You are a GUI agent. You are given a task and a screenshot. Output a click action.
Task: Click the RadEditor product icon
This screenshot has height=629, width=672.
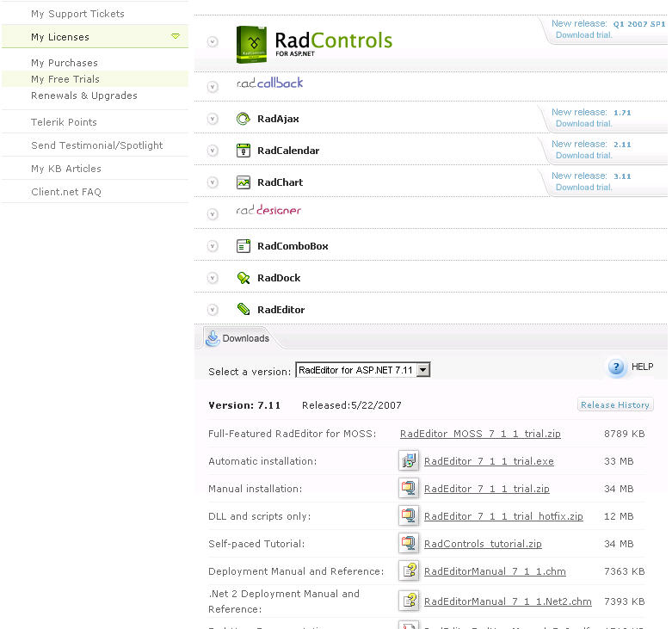point(244,310)
